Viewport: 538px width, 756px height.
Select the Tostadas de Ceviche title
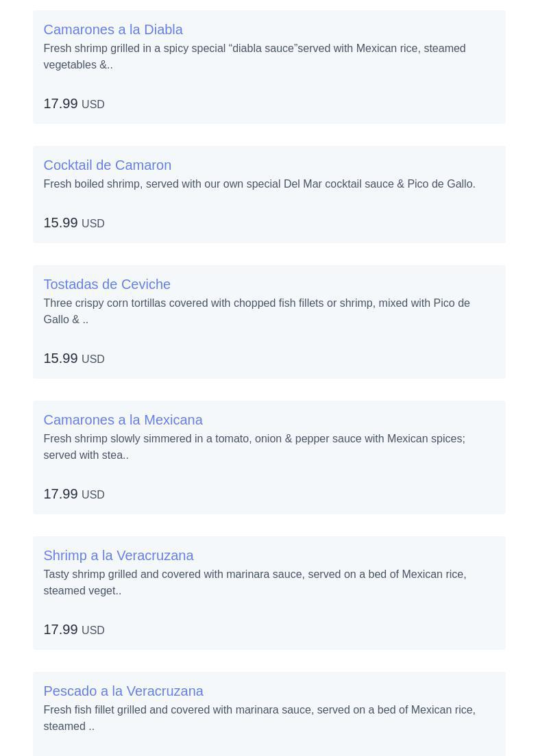[x=107, y=284]
